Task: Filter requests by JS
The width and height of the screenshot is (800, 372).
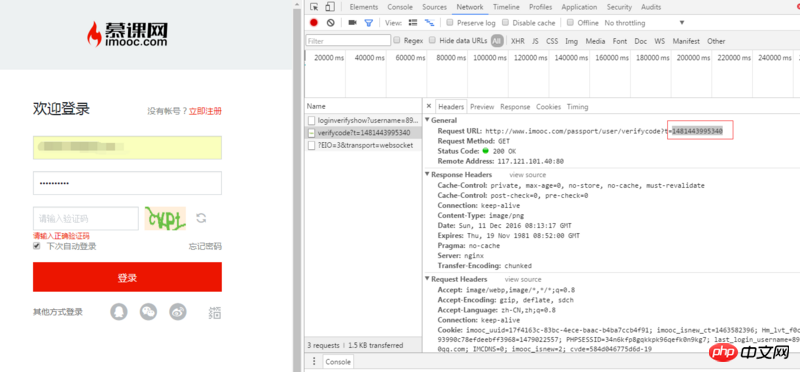Action: [535, 41]
